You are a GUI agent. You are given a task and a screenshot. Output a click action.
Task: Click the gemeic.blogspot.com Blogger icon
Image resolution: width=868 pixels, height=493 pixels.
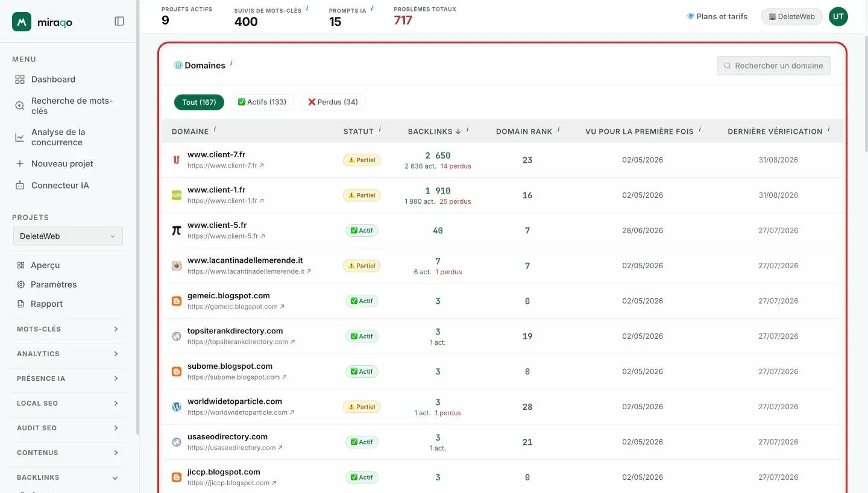pos(177,301)
